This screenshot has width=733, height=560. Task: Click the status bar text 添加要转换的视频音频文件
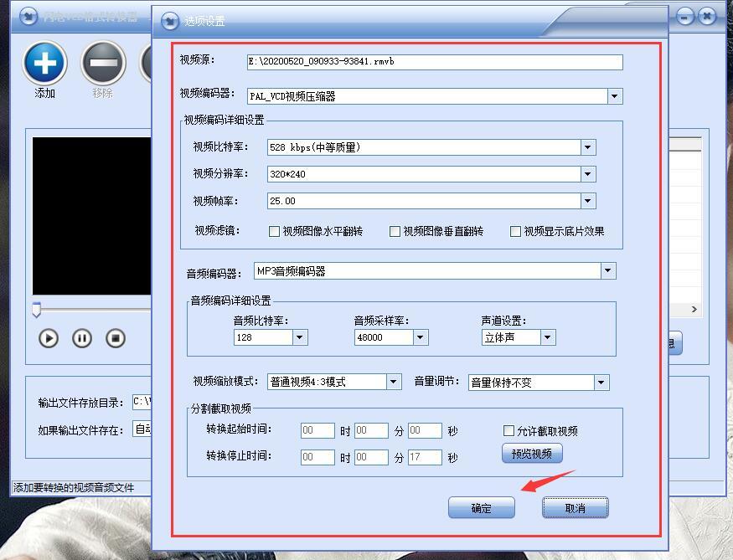(x=74, y=488)
